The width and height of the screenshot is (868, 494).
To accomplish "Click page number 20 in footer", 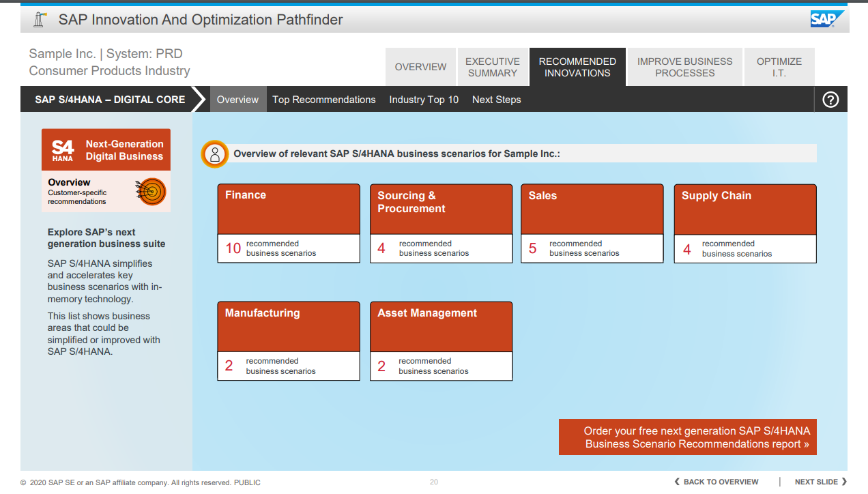I will (x=434, y=482).
